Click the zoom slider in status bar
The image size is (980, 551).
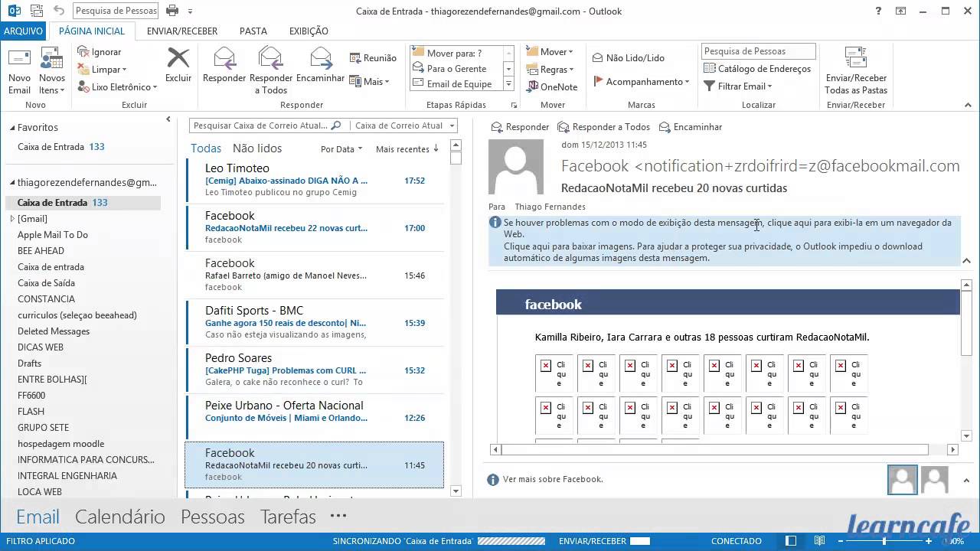[x=885, y=541]
